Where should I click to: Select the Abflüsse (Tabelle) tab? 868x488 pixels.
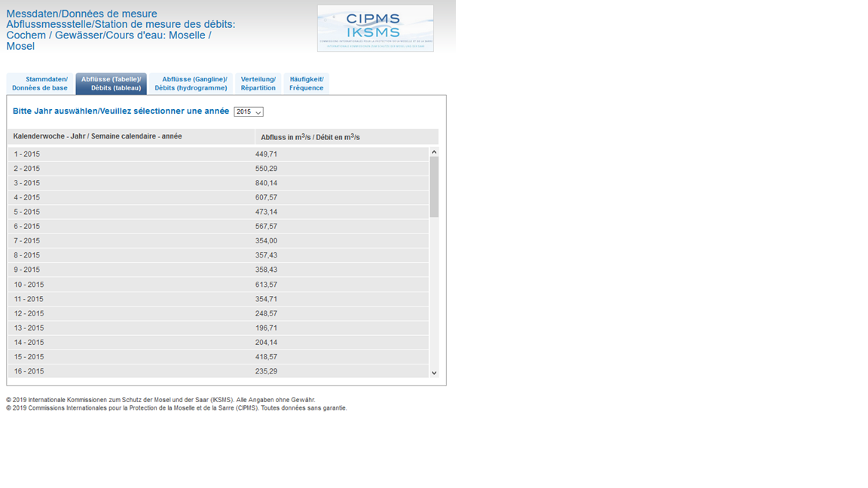[112, 84]
